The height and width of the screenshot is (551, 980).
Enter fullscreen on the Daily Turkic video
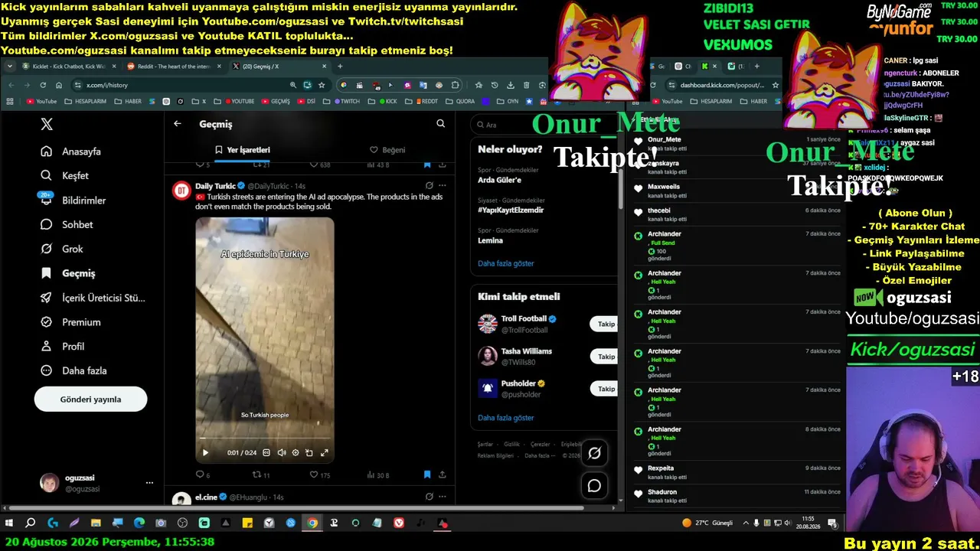point(324,453)
